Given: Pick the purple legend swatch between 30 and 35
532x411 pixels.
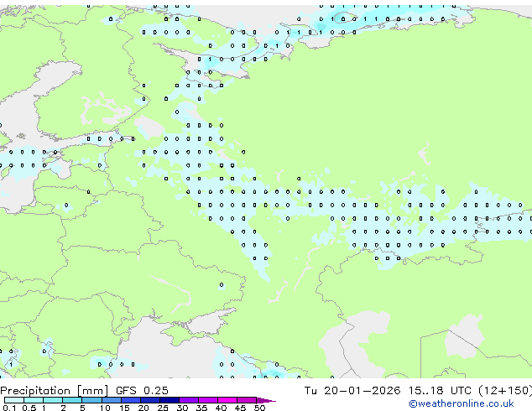Looking at the screenshot, I should point(189,400).
